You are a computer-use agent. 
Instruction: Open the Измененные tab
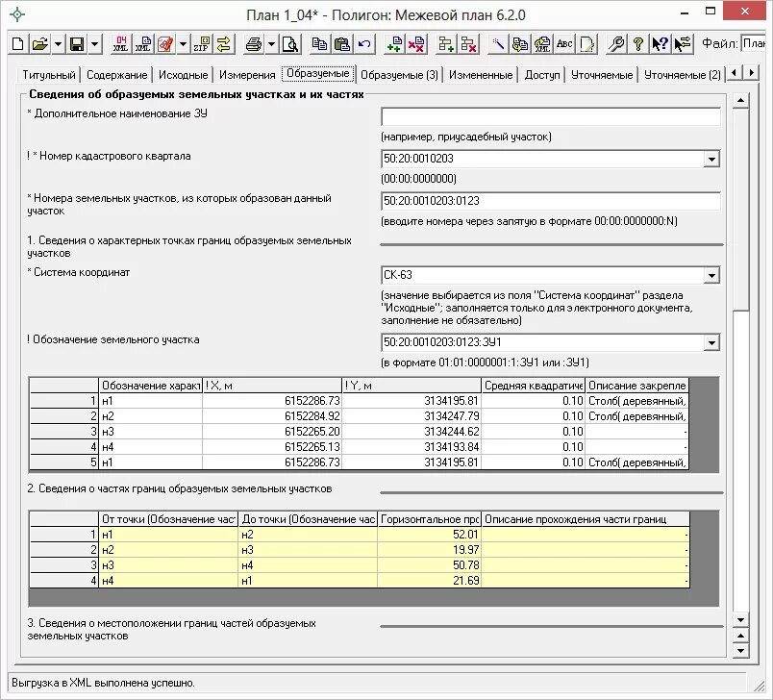(x=481, y=75)
